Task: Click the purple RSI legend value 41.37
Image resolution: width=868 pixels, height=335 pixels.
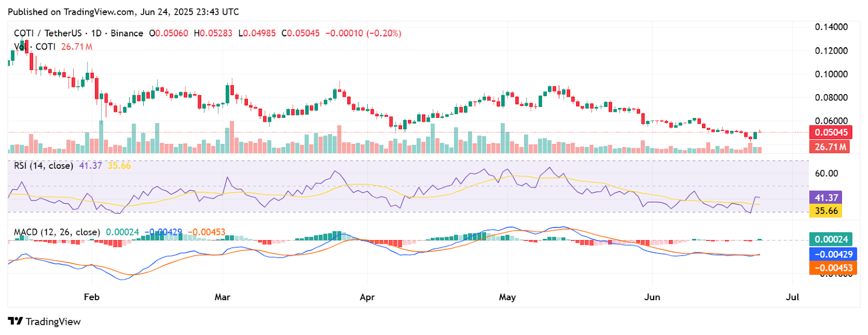Action: pyautogui.click(x=91, y=166)
